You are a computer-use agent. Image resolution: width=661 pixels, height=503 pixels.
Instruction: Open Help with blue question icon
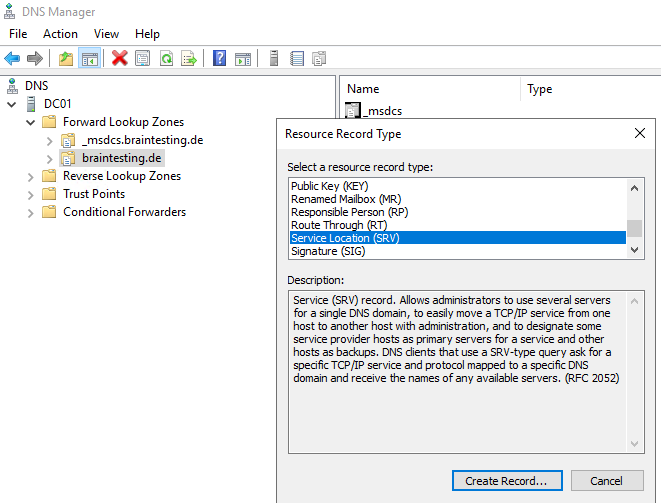point(219,59)
